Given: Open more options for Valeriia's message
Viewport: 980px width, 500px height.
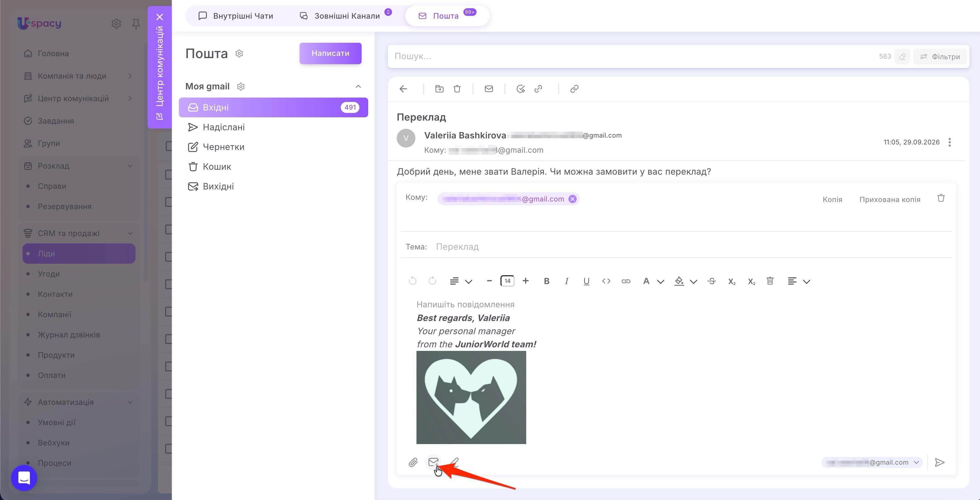Looking at the screenshot, I should click(x=950, y=142).
